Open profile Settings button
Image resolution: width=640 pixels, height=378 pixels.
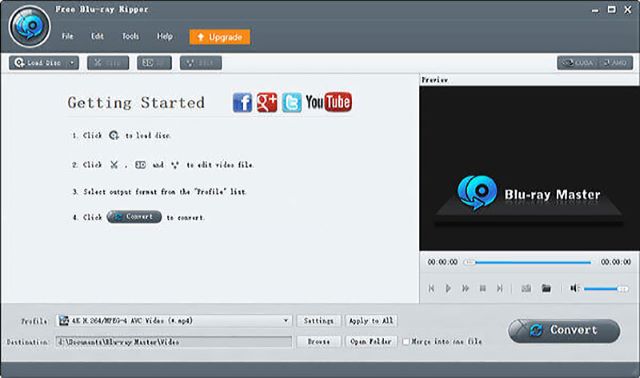coord(318,321)
